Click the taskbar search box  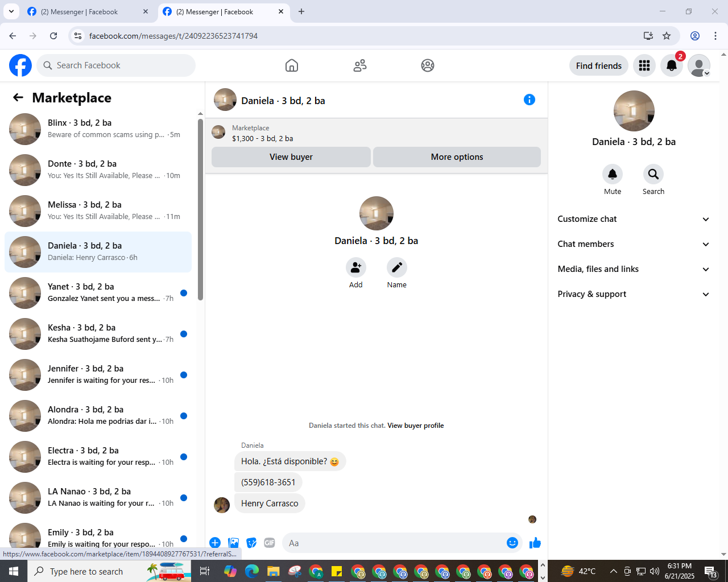click(x=110, y=571)
